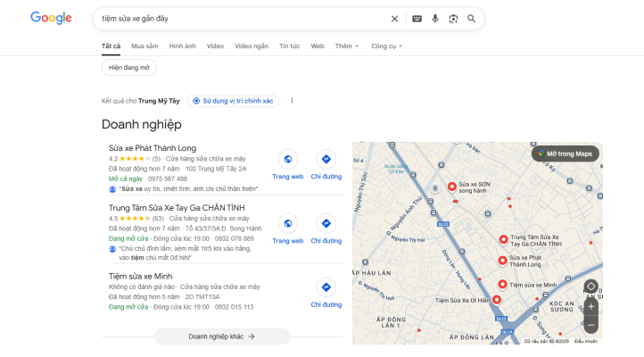Screen dimensions: 644x357
Task: Toggle the Hiện đang mở filter
Action: (x=129, y=67)
